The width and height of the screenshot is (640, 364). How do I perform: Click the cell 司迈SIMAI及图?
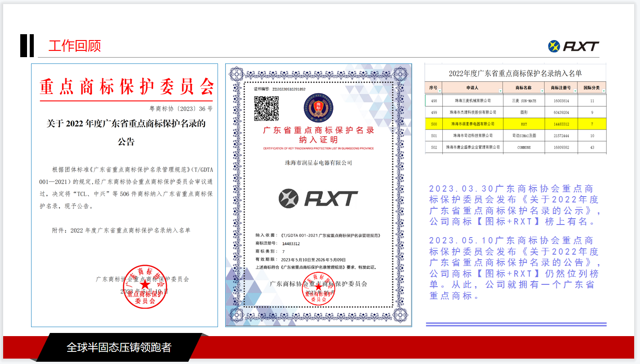coord(524,135)
